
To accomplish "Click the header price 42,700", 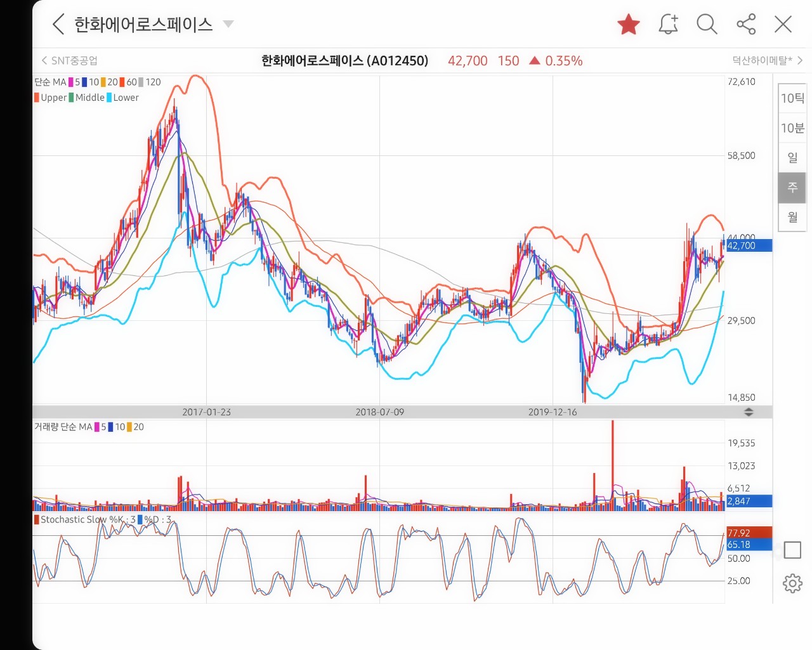I will pyautogui.click(x=468, y=61).
